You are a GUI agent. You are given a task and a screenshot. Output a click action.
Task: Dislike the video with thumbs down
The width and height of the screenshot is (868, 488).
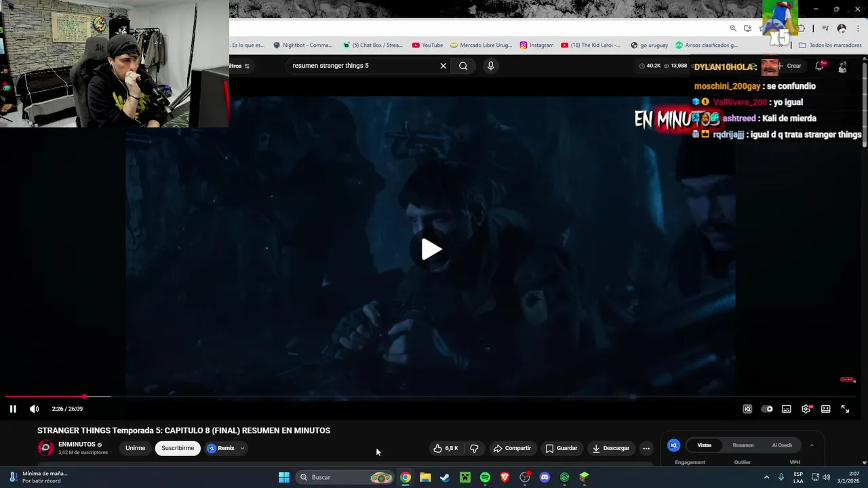pos(474,448)
